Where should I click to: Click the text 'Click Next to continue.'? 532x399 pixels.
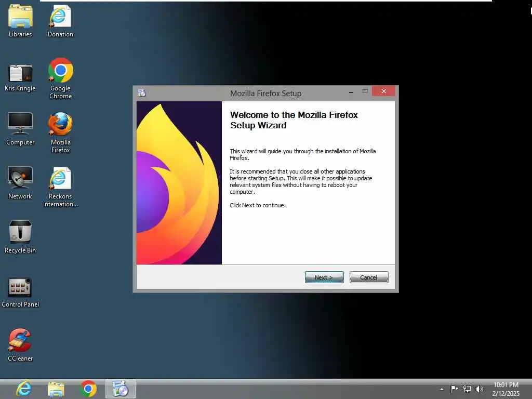(x=258, y=205)
